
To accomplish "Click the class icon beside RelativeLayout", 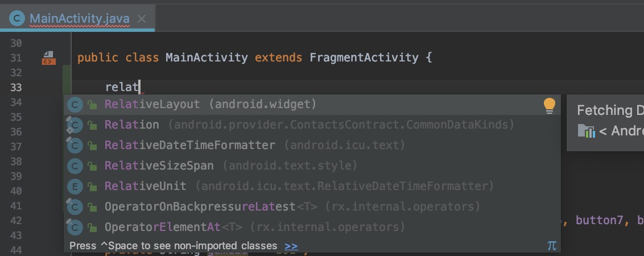I will [75, 105].
